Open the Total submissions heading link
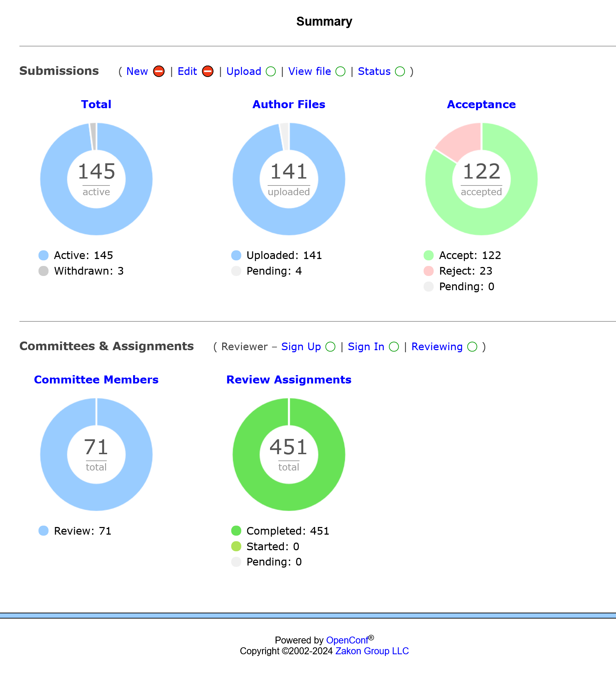 click(x=96, y=104)
